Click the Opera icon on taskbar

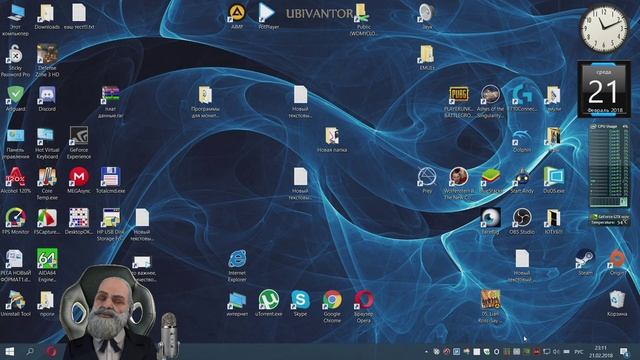pyautogui.click(x=51, y=351)
